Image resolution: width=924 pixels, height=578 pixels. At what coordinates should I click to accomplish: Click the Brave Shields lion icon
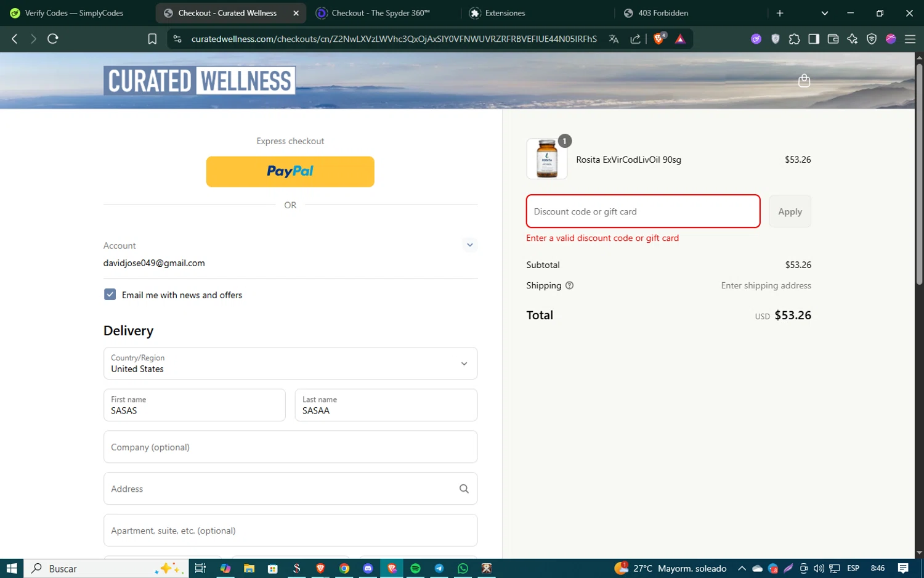pyautogui.click(x=659, y=39)
